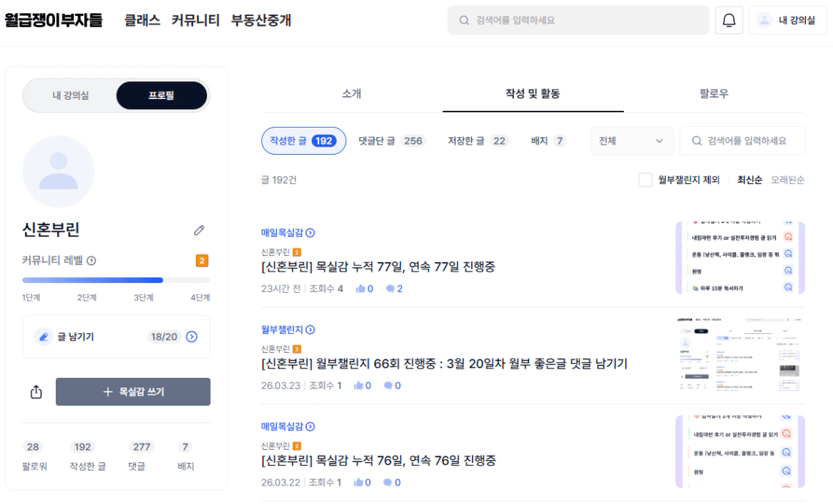Click the comment bubble icon on 77일 post

tap(390, 289)
